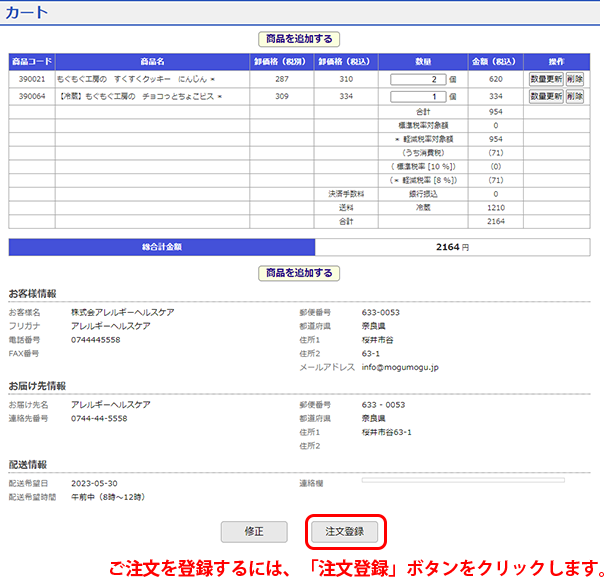Screen dimensions: 604x577
Task: Click quantity field for item 390064
Action: 418,97
